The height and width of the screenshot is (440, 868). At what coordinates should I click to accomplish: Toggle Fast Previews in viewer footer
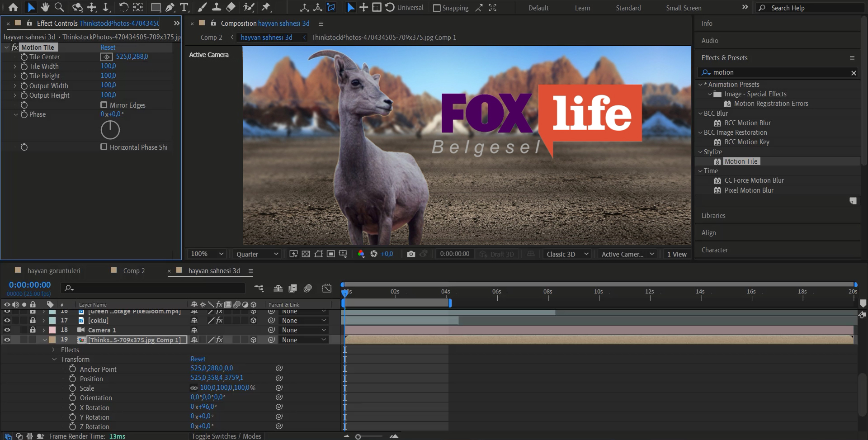click(x=293, y=254)
